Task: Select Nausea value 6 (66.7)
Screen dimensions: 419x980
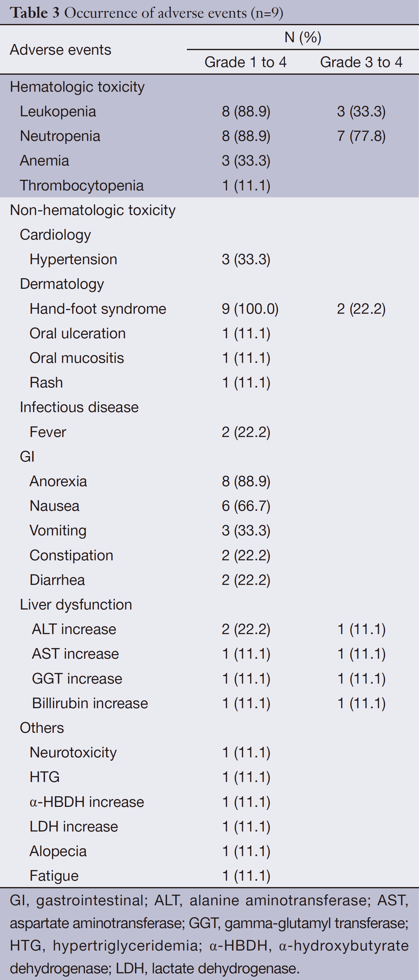Action: [x=246, y=506]
